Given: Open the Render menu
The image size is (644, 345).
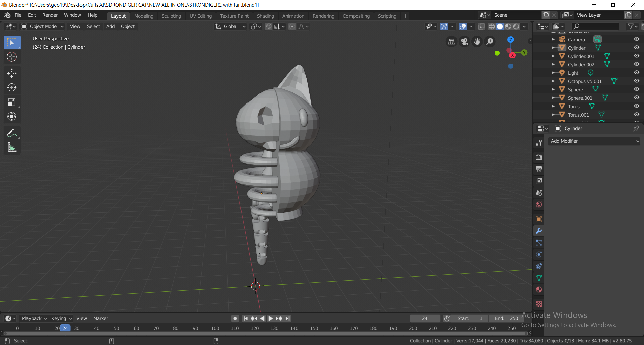Looking at the screenshot, I should (50, 15).
